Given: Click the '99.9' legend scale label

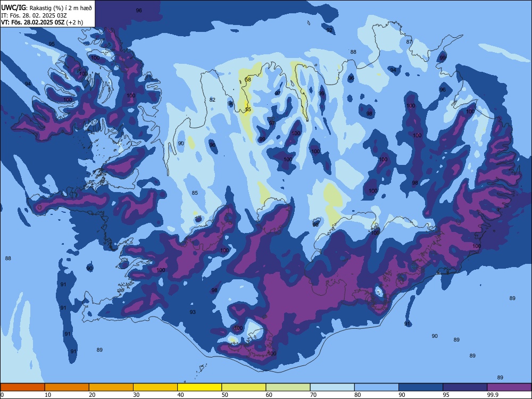Looking at the screenshot, I should pos(493,395).
